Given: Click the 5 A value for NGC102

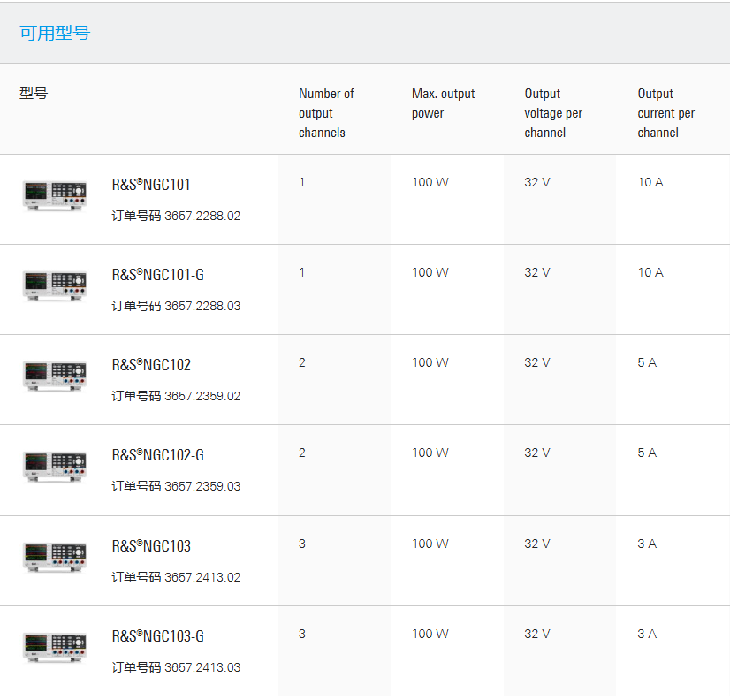Looking at the screenshot, I should [647, 362].
